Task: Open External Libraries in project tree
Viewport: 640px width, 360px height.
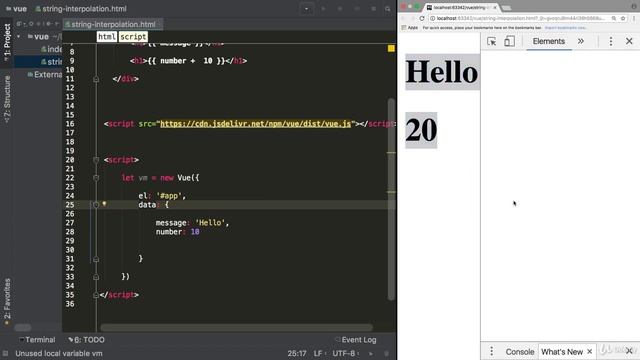Action: click(44, 74)
